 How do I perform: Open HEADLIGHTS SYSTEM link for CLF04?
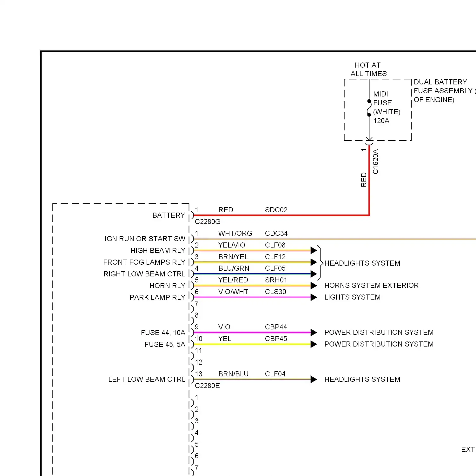tap(362, 379)
